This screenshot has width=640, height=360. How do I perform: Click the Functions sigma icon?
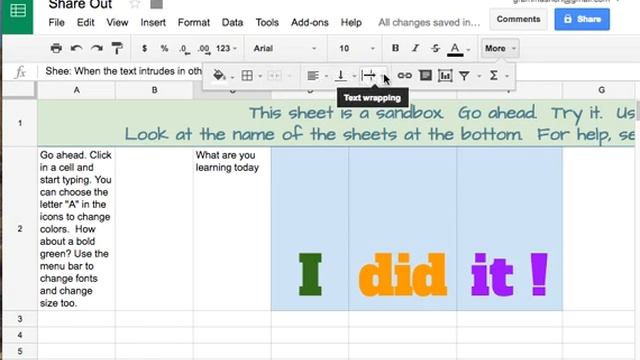pyautogui.click(x=493, y=76)
